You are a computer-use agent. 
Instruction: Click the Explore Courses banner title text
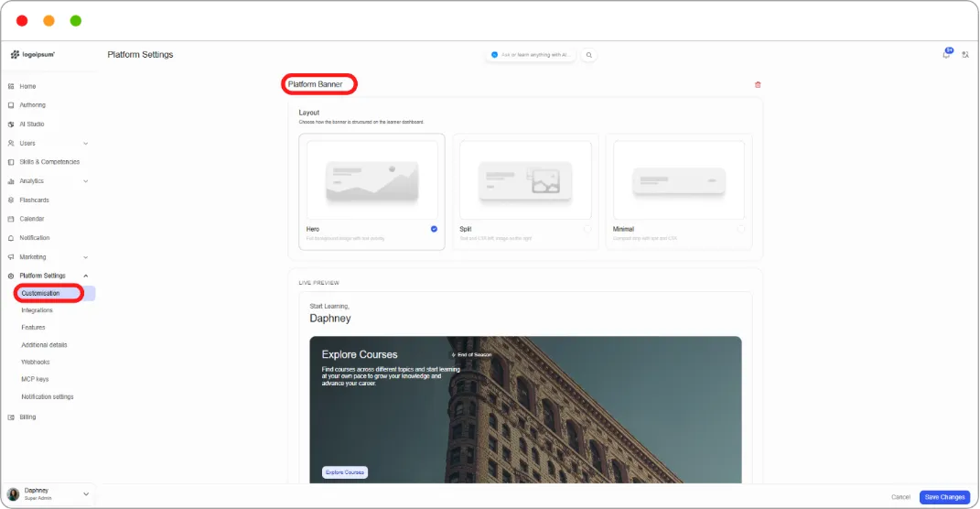tap(360, 354)
